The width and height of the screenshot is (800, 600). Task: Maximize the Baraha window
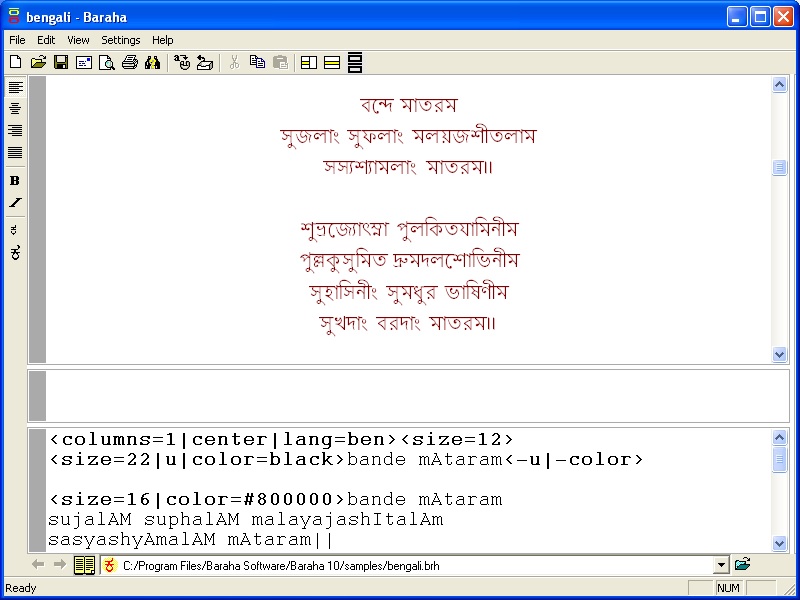(760, 17)
